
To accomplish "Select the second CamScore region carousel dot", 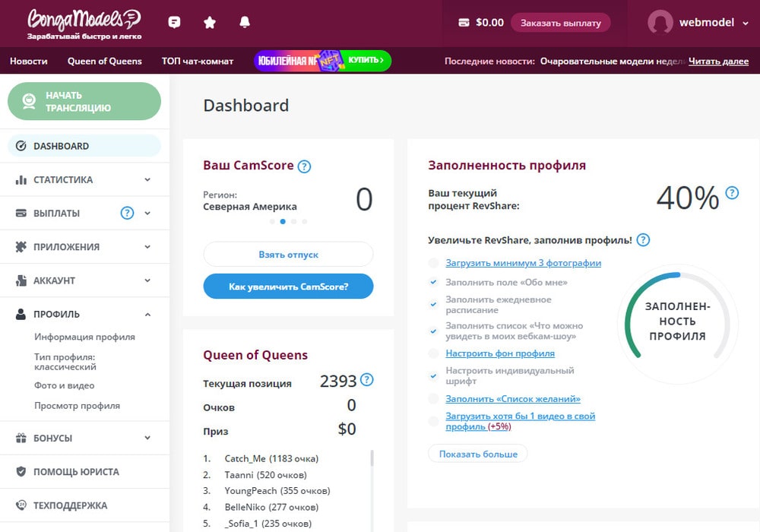I will click(x=283, y=222).
